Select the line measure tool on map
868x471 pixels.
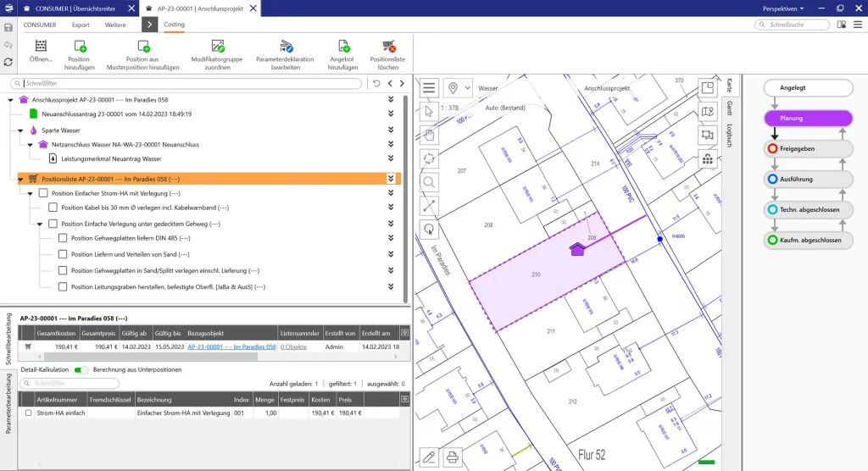coord(430,205)
